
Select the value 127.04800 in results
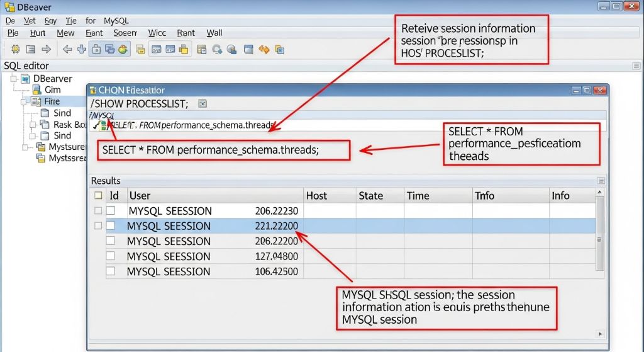tap(277, 256)
